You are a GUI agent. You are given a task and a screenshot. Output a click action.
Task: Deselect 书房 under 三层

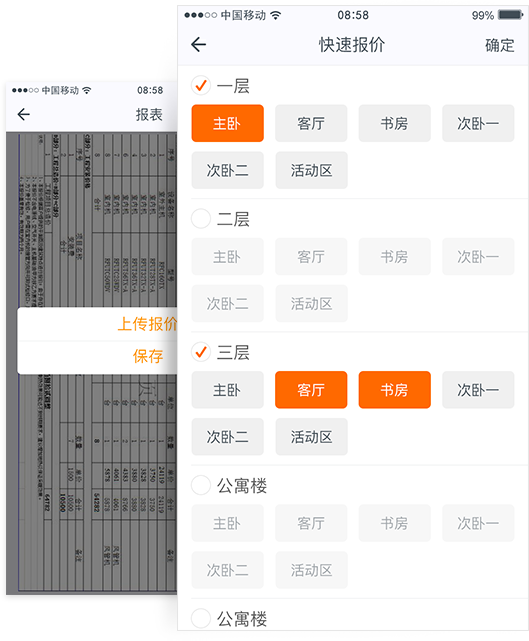(x=395, y=390)
